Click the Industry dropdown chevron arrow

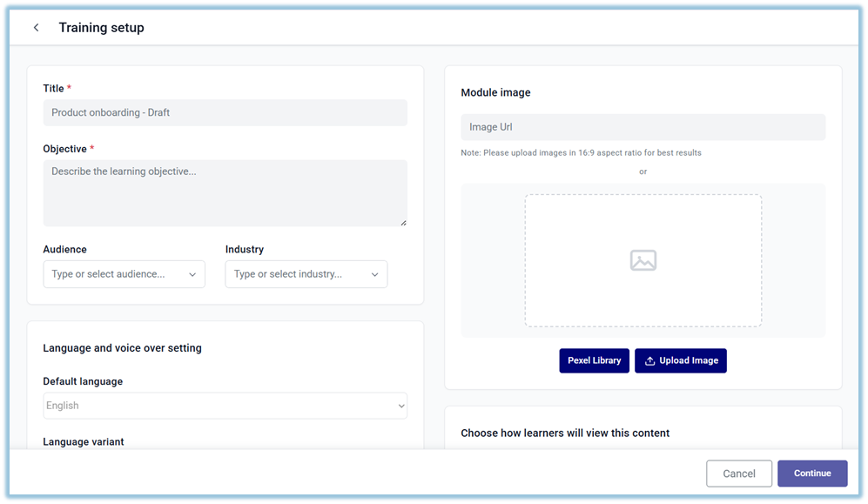(x=374, y=274)
